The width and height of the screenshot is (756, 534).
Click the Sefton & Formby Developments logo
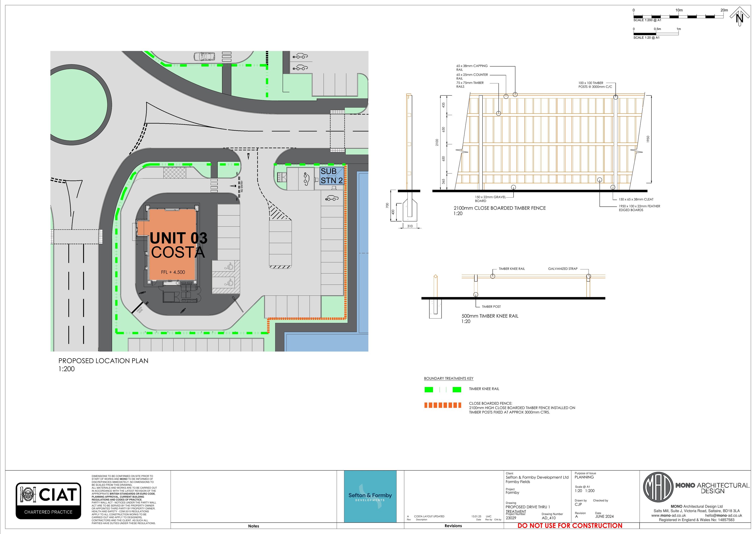(370, 496)
